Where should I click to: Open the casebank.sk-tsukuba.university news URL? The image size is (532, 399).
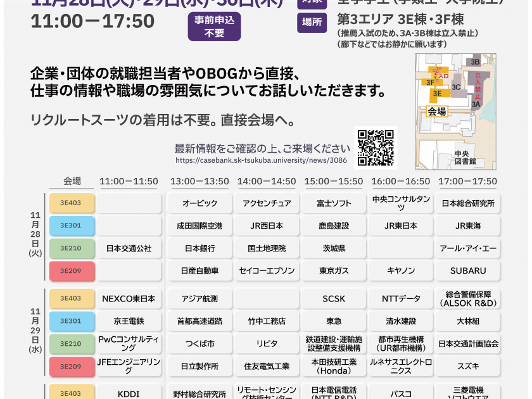[x=261, y=160]
